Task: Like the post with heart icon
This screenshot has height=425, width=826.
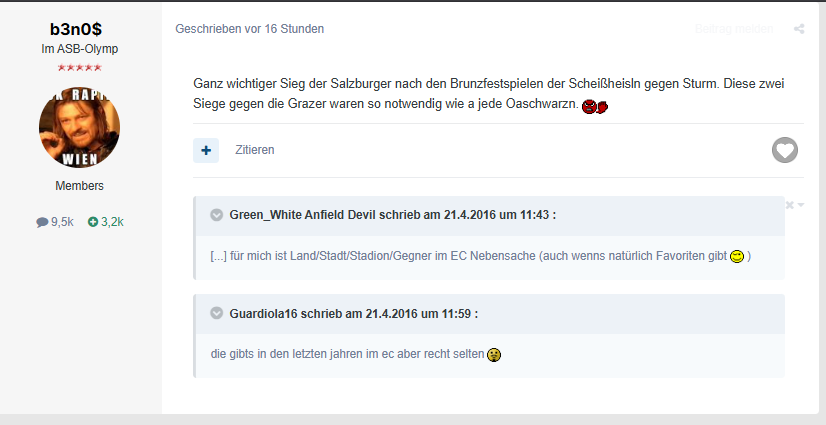Action: click(x=785, y=150)
